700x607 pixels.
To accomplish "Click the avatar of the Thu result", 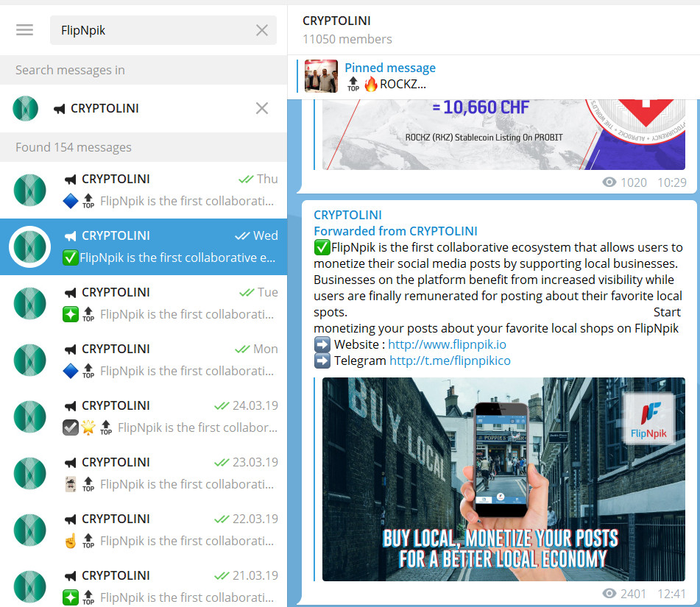I will (x=30, y=190).
